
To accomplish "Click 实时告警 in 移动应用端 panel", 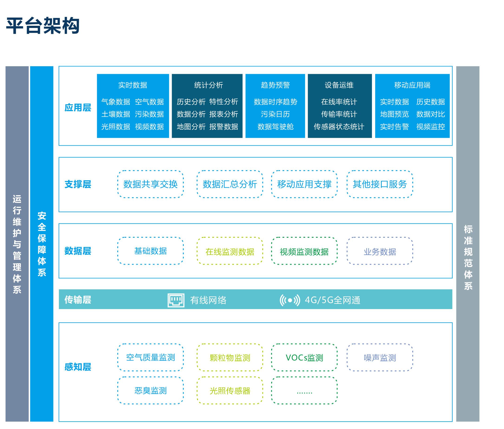I will (394, 127).
